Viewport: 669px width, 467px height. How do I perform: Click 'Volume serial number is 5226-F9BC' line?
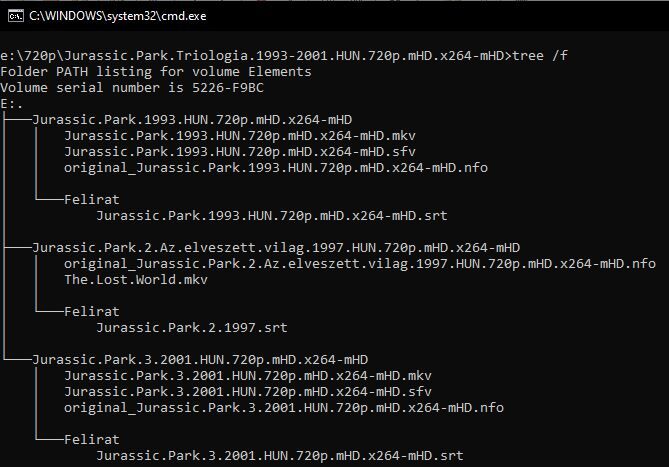132,88
